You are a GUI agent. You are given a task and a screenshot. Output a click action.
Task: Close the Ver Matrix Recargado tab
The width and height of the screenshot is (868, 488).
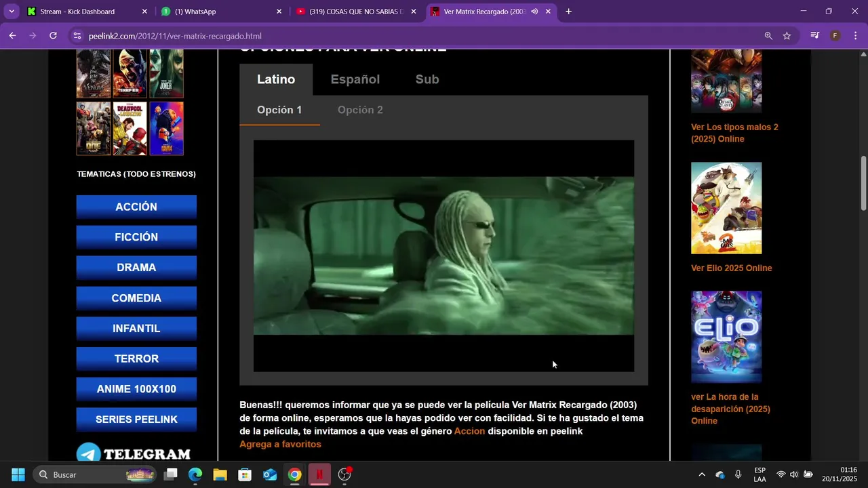(548, 12)
